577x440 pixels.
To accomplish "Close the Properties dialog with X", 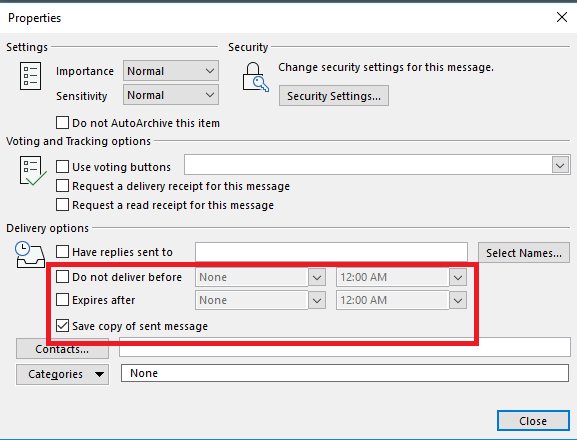I will (562, 17).
